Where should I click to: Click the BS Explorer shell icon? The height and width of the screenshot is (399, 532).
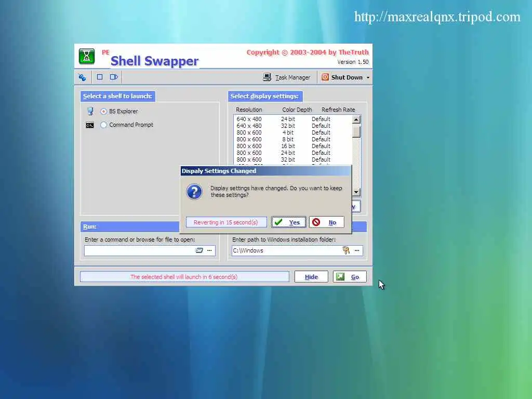[x=90, y=111]
